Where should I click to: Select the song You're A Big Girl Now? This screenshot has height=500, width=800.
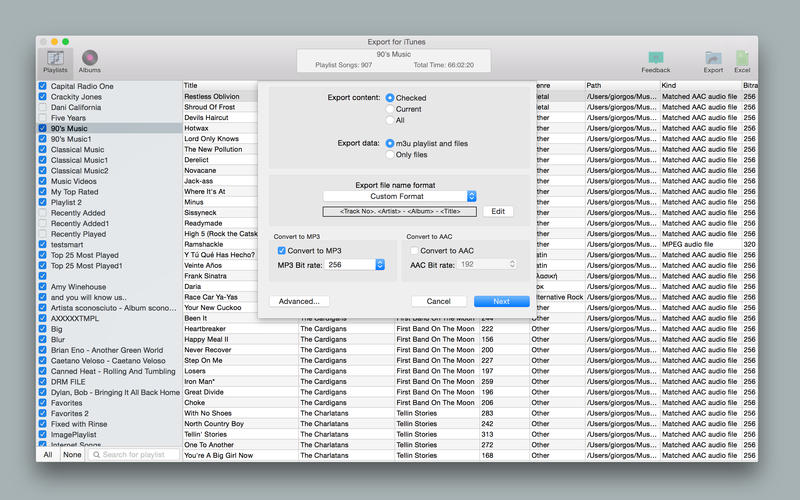218,455
